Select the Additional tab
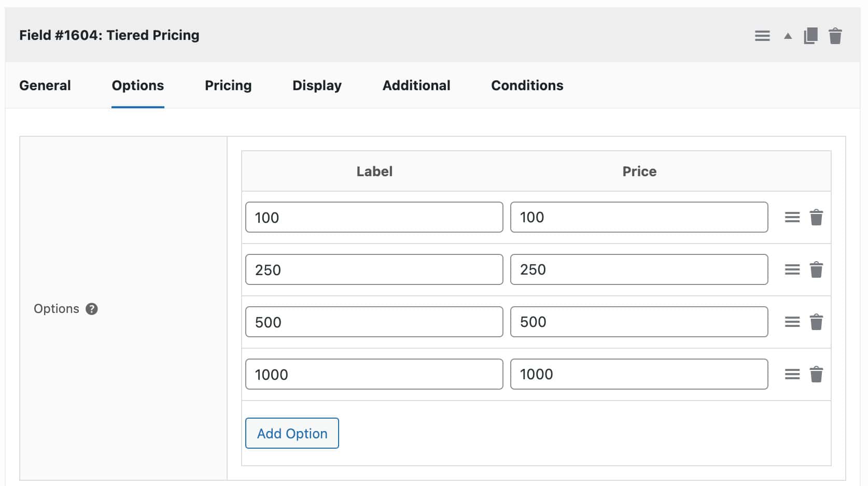Image resolution: width=868 pixels, height=486 pixels. point(416,85)
